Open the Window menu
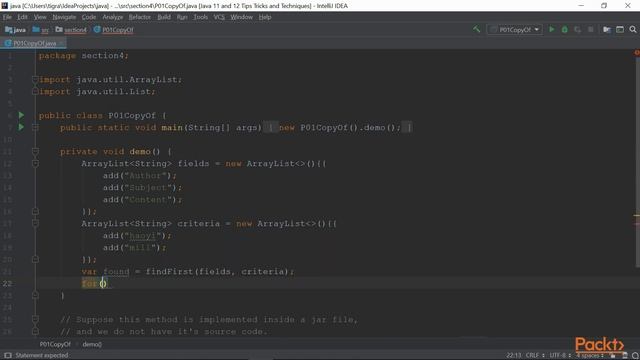The width and height of the screenshot is (640, 360). click(x=242, y=17)
